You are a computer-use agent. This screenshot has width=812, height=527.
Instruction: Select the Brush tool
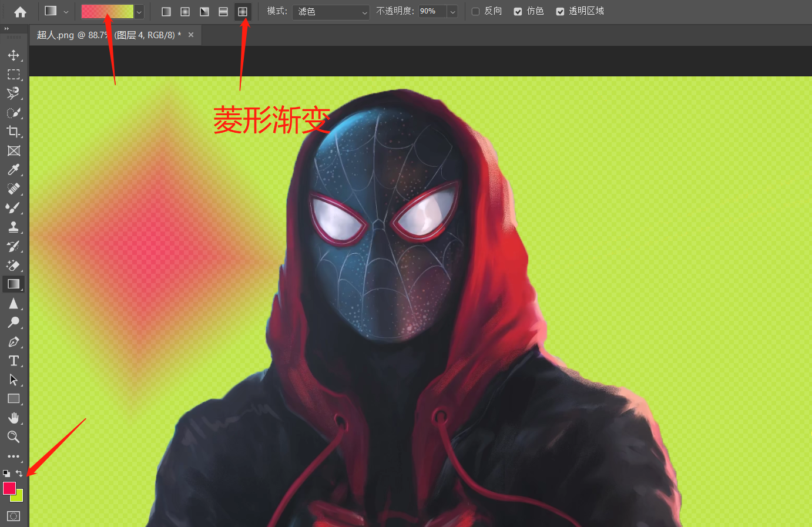[14, 208]
